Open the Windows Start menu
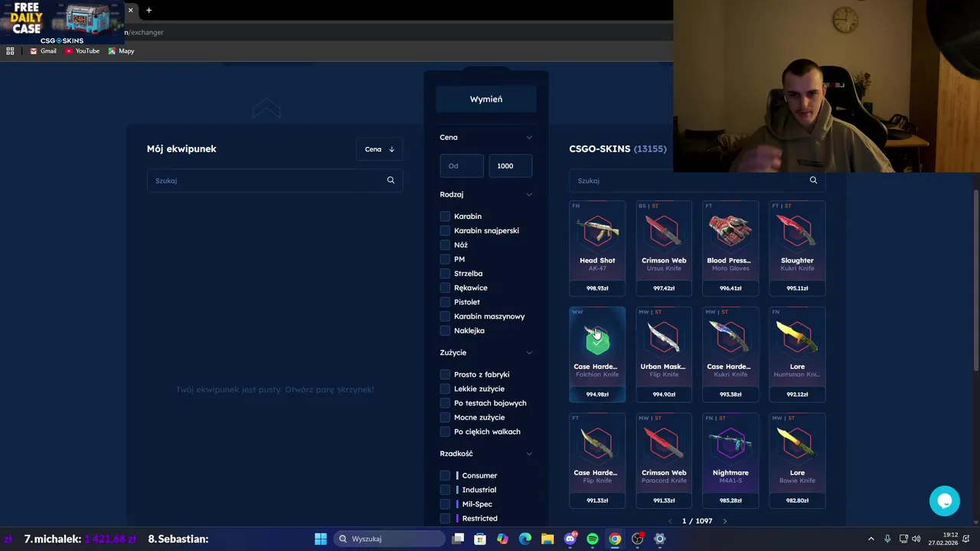The height and width of the screenshot is (551, 980). tap(321, 539)
